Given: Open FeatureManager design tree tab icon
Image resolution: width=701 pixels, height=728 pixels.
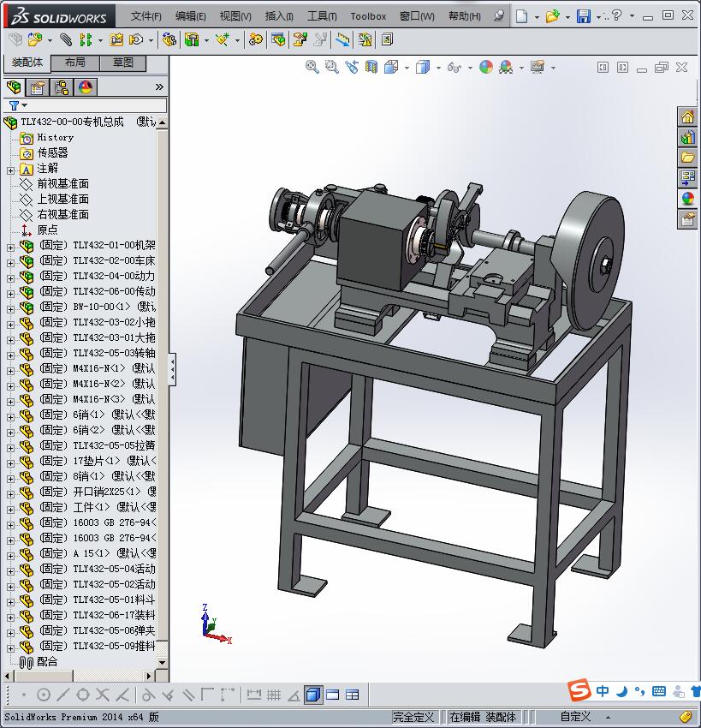Looking at the screenshot, I should pyautogui.click(x=14, y=87).
